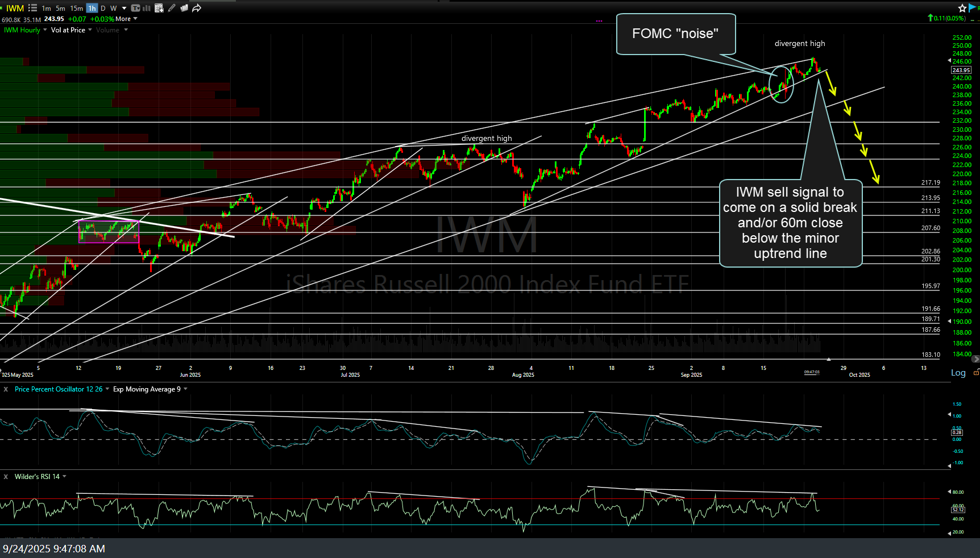Click the current price label 243.95 on axis
Image resolution: width=980 pixels, height=558 pixels.
tap(961, 70)
